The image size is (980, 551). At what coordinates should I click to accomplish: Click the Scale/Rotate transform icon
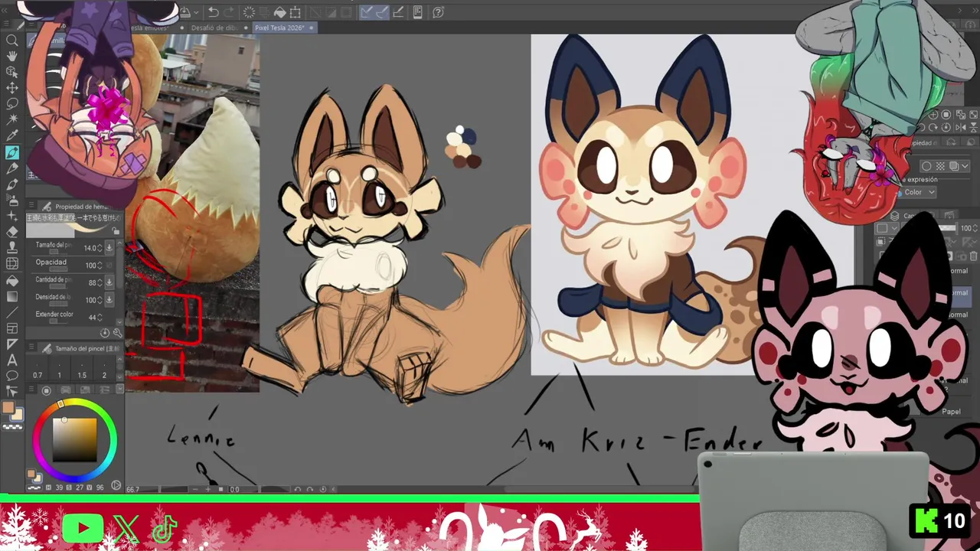point(296,12)
